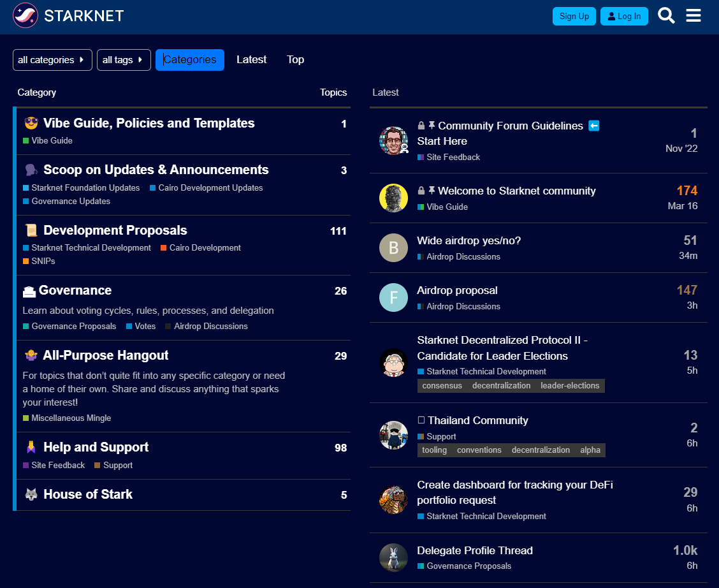Open rabbit avatar on Delegate Profile Thread
Screen dimensions: 719x588
pos(393,558)
